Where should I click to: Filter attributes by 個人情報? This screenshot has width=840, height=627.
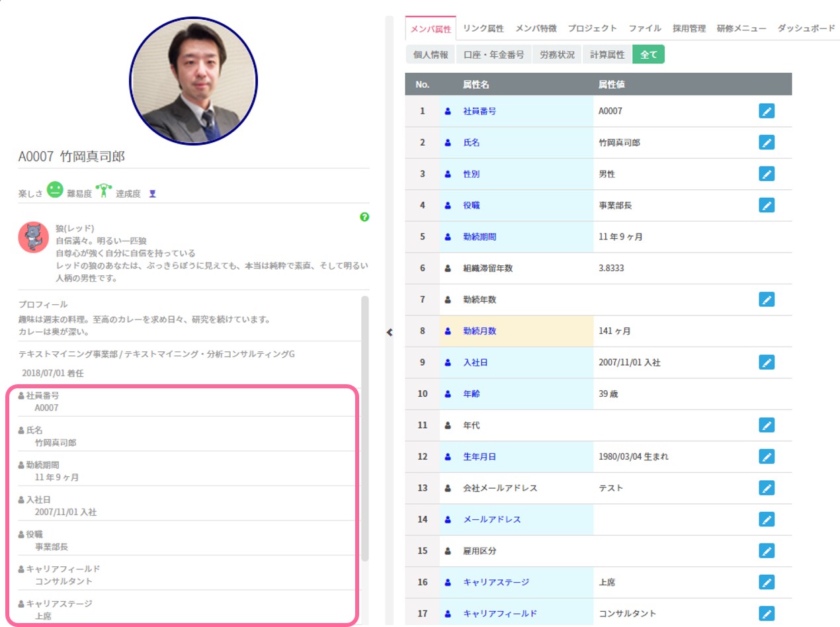431,55
